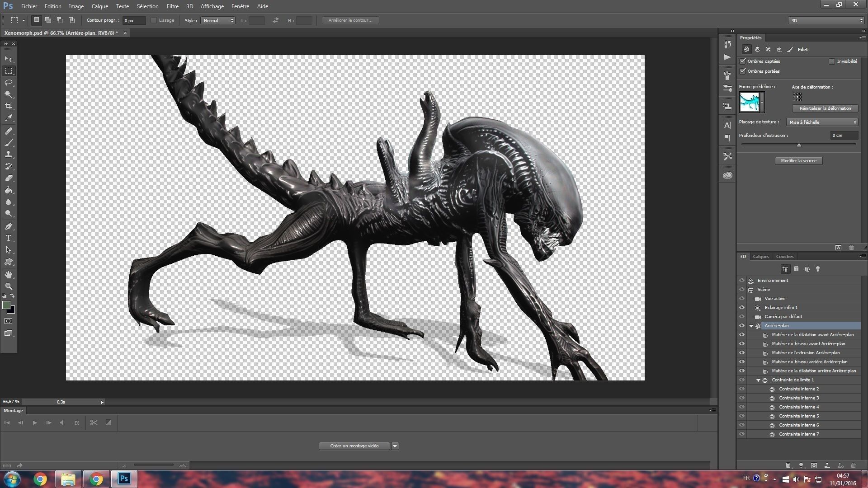Select the Zoom tool
The height and width of the screenshot is (488, 868).
point(9,286)
